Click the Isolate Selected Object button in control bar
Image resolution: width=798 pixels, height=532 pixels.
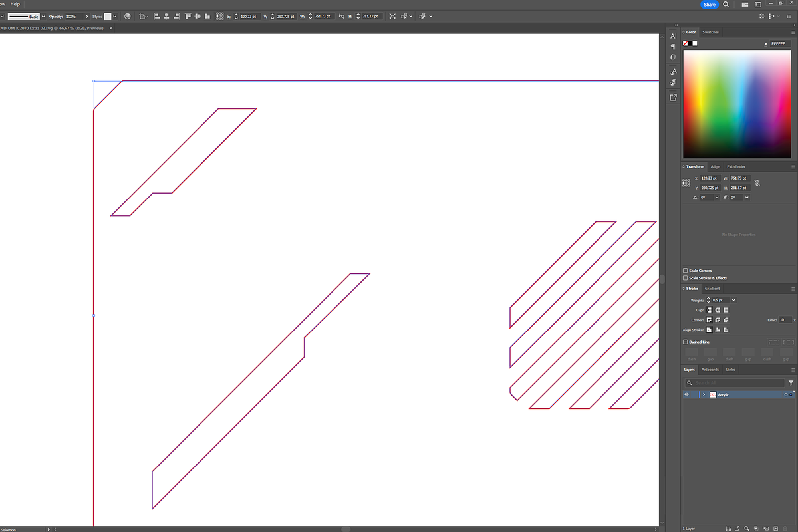tap(392, 16)
